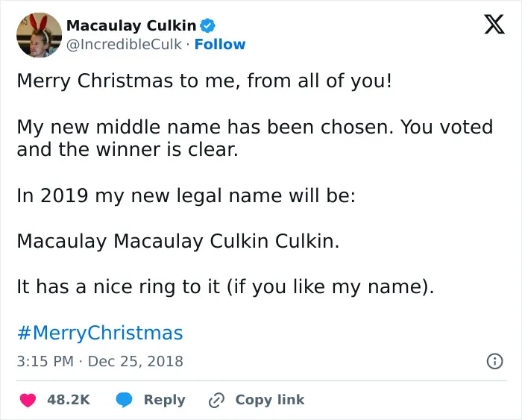This screenshot has height=420, width=522.
Task: Open the 3:15 PM Dec 25, 2018 timestamp
Action: click(x=100, y=361)
